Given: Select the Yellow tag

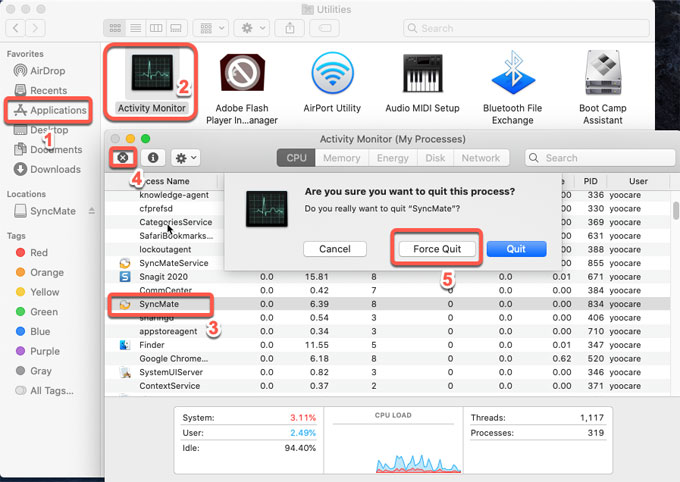Looking at the screenshot, I should (37, 292).
